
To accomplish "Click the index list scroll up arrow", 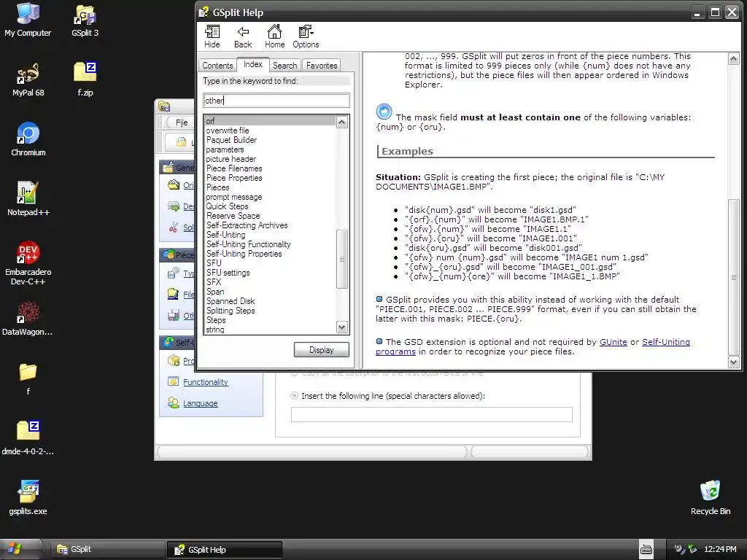I will [341, 122].
